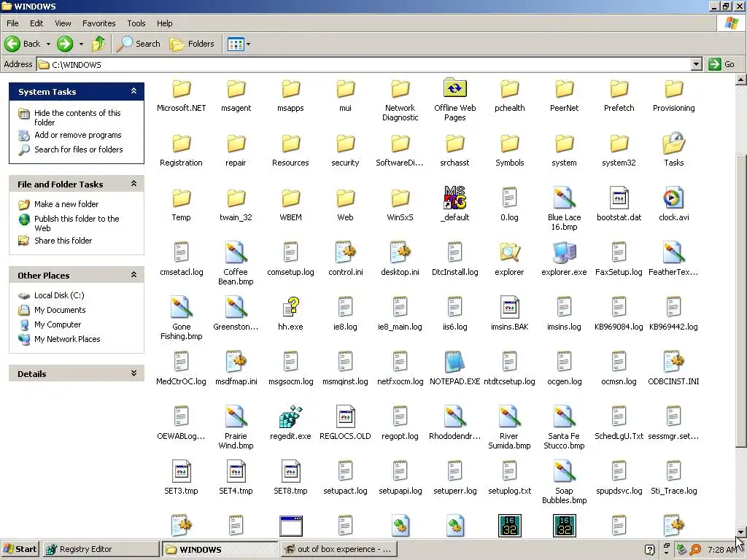Image resolution: width=747 pixels, height=560 pixels.
Task: Click Search for files or folders
Action: (x=79, y=149)
